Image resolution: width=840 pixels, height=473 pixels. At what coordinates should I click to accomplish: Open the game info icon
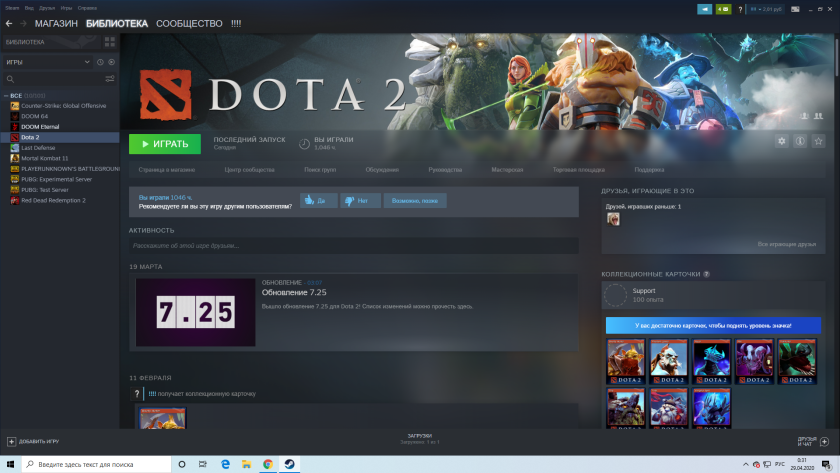800,142
